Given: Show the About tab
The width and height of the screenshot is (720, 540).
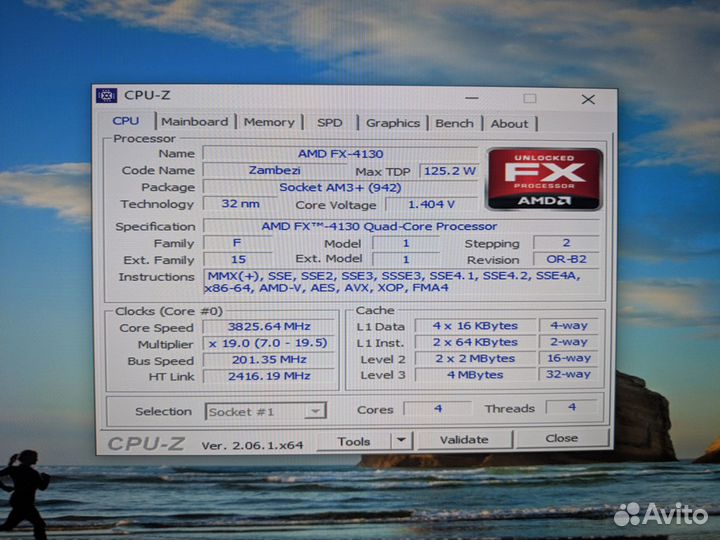Looking at the screenshot, I should (x=509, y=124).
